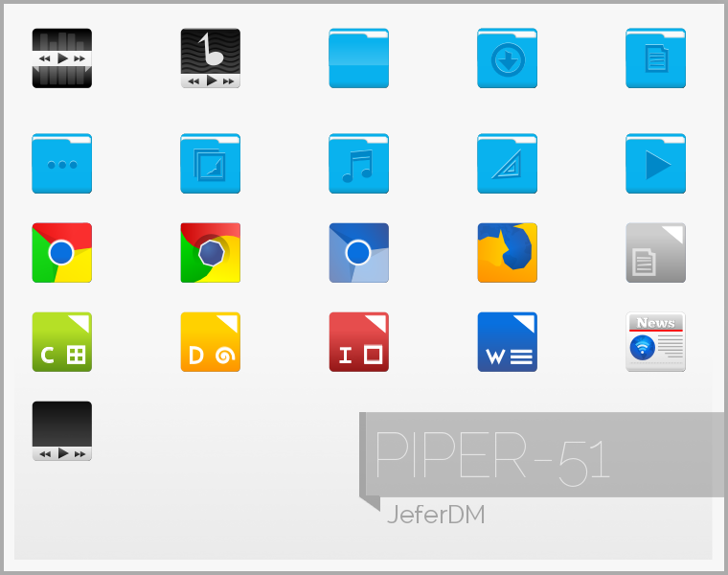This screenshot has width=728, height=575.
Task: Open the Videos folder with play triangle
Action: (x=655, y=164)
